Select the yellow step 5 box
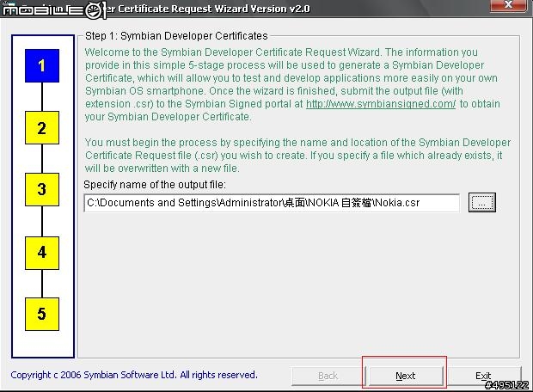The width and height of the screenshot is (533, 392). (42, 314)
